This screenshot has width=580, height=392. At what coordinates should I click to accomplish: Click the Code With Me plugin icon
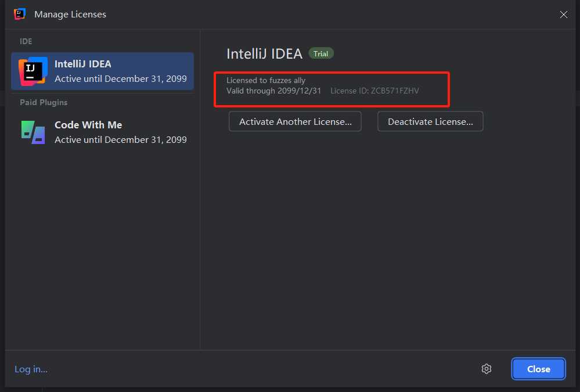33,132
